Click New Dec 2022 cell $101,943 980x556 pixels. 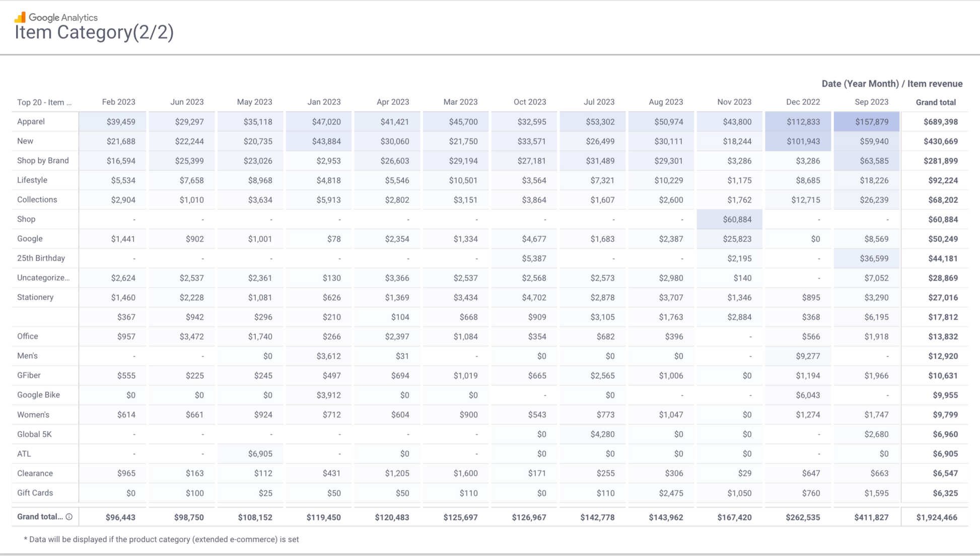pos(803,142)
